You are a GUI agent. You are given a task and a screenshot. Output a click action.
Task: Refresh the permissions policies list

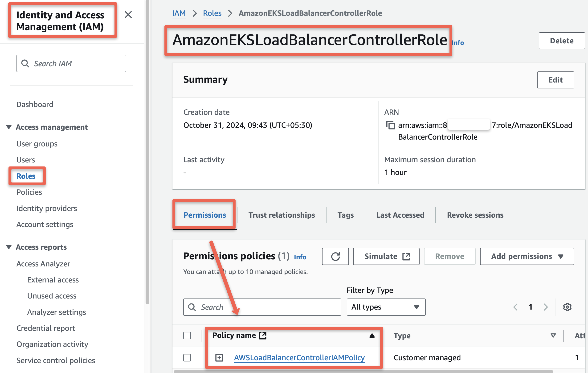click(335, 256)
